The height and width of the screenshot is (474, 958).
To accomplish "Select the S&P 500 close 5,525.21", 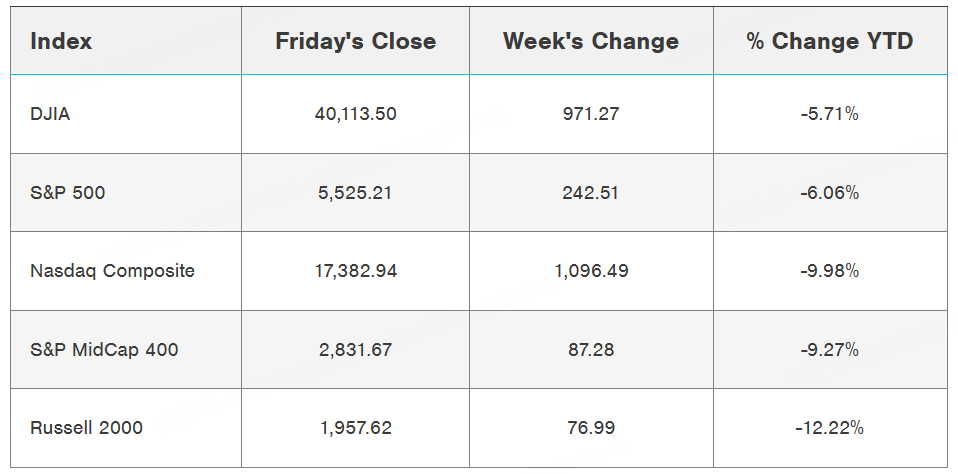I will coord(355,192).
